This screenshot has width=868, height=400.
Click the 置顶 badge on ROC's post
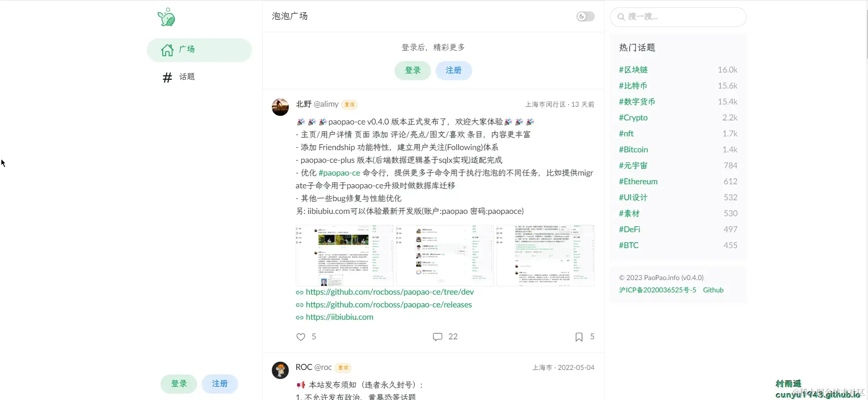tap(343, 368)
